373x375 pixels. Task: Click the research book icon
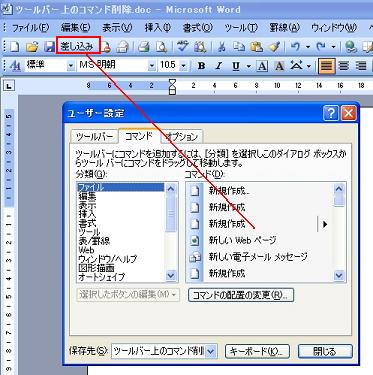click(200, 47)
